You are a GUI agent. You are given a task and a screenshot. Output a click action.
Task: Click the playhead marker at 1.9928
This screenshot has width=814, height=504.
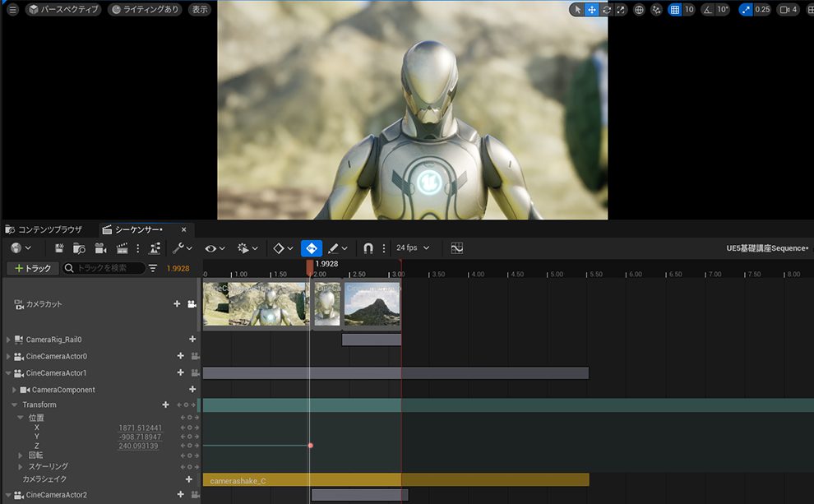[x=309, y=266]
